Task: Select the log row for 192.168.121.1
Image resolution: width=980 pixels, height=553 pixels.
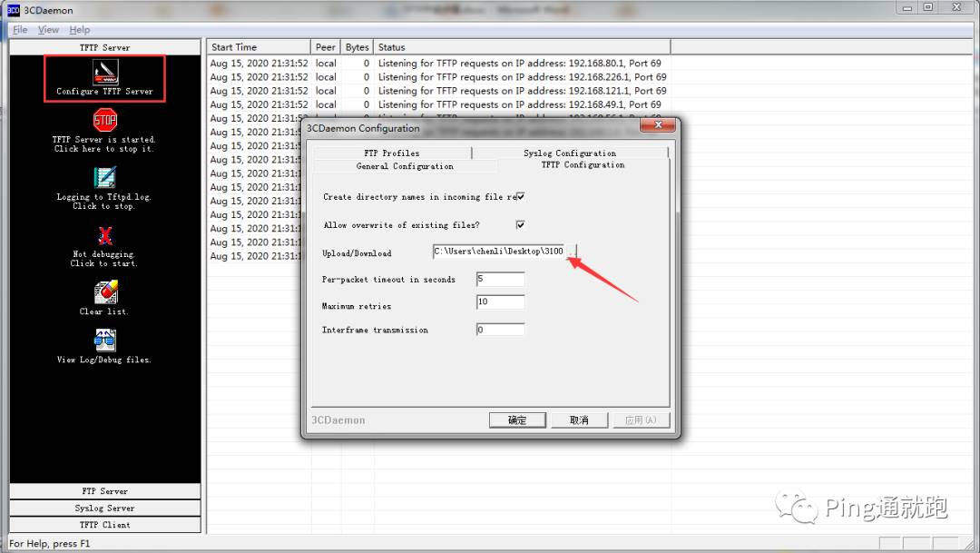Action: (438, 91)
